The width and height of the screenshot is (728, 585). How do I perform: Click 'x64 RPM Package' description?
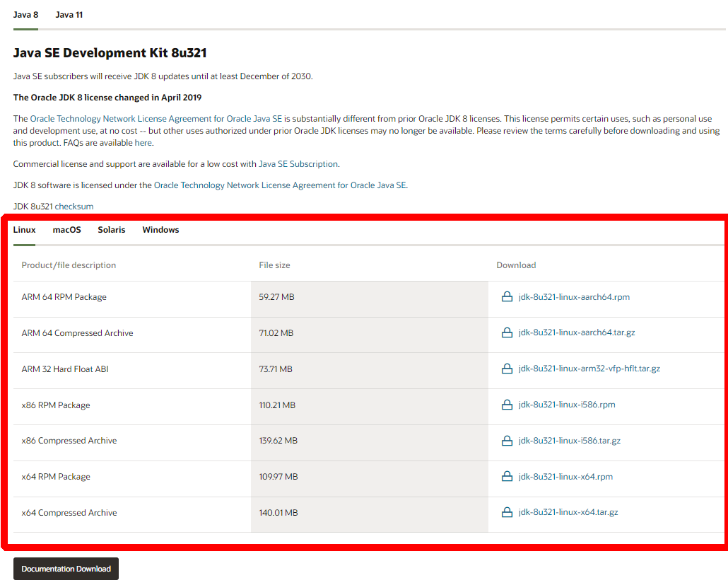pyautogui.click(x=56, y=477)
